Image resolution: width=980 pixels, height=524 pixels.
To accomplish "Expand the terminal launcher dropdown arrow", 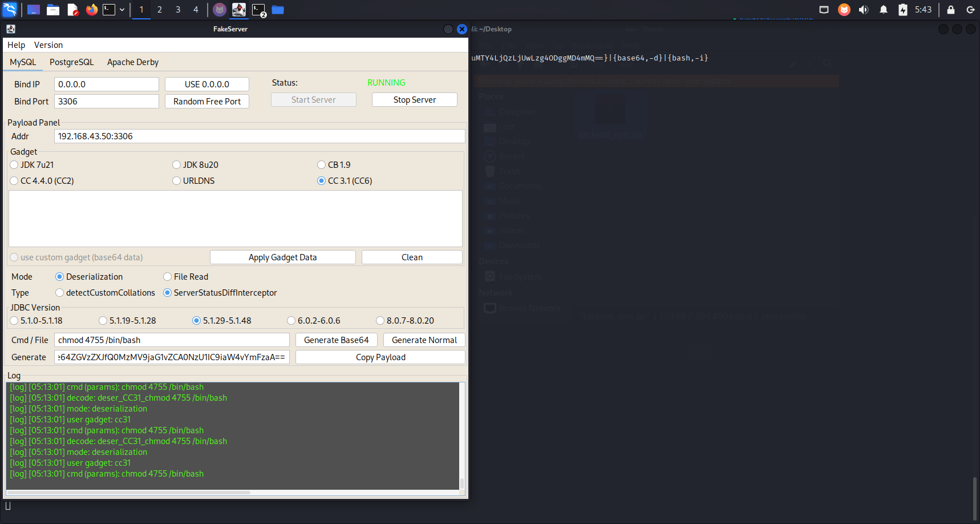I will 122,10.
